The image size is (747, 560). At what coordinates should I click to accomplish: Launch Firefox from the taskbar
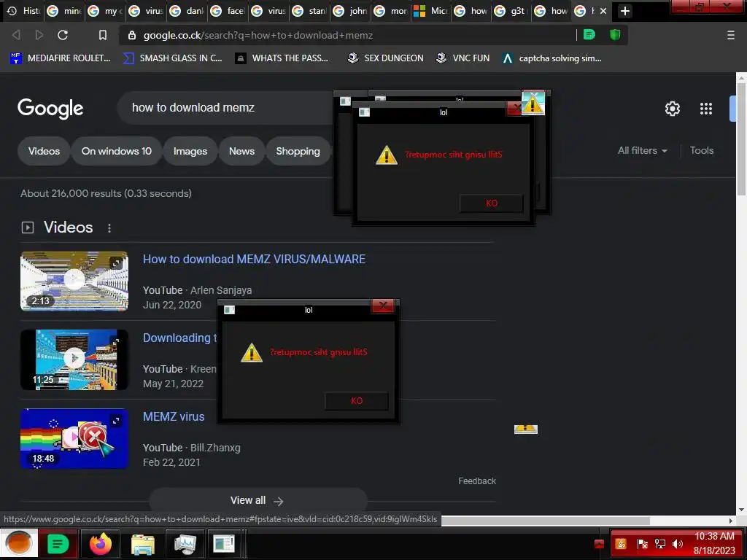point(100,543)
